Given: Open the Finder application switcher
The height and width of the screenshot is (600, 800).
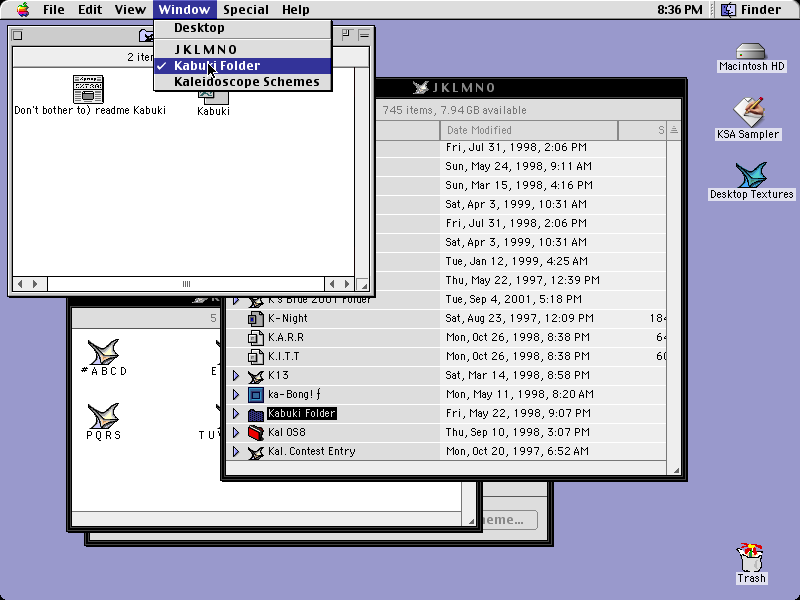Looking at the screenshot, I should (x=752, y=10).
